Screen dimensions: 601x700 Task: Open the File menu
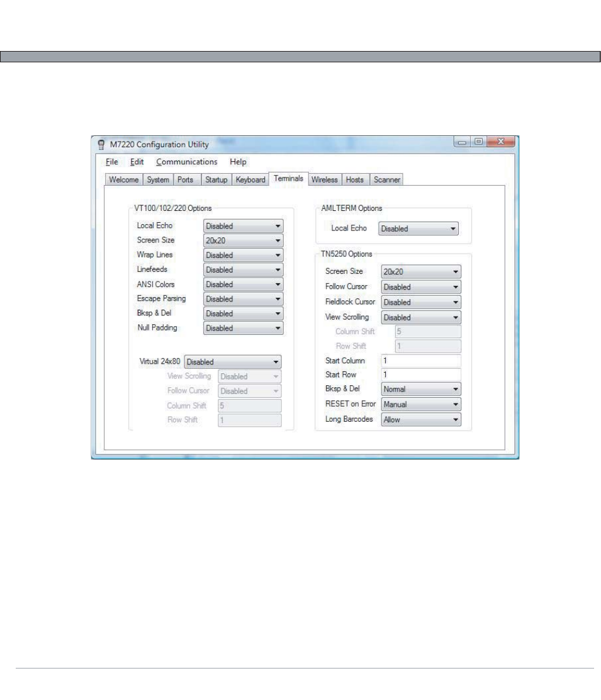(111, 162)
